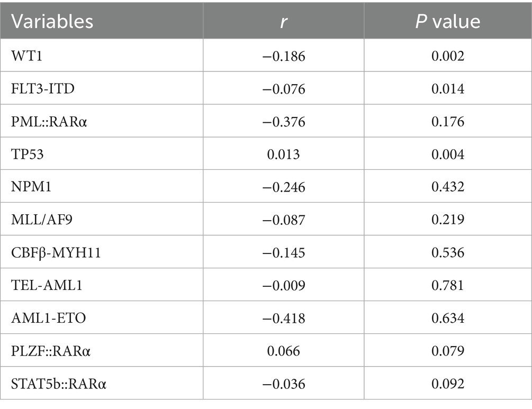The width and height of the screenshot is (532, 409).
Task: Click the AML1-ETO r value −0.418
Action: click(283, 318)
